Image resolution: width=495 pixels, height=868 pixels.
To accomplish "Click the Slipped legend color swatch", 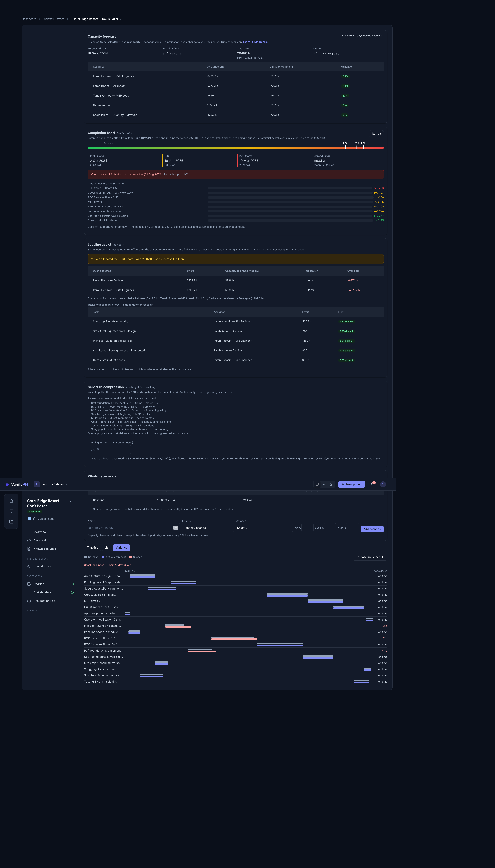I will point(131,557).
